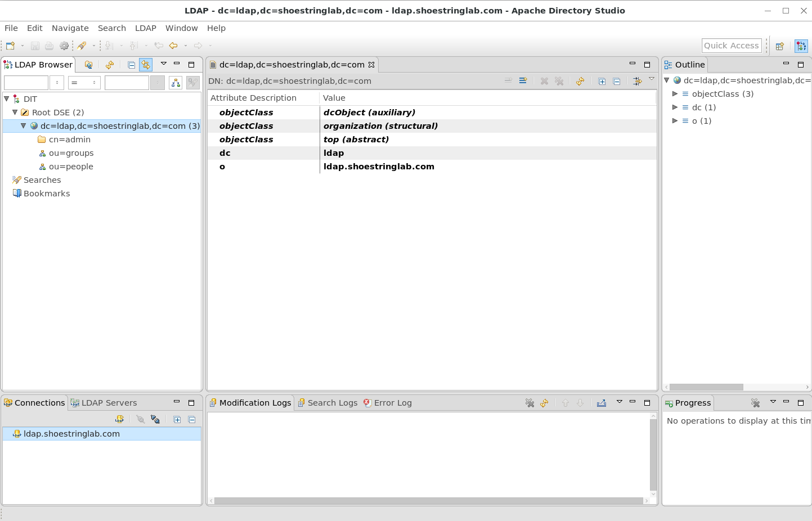The width and height of the screenshot is (812, 521).
Task: Expand o (1) in Outline
Action: pyautogui.click(x=675, y=121)
